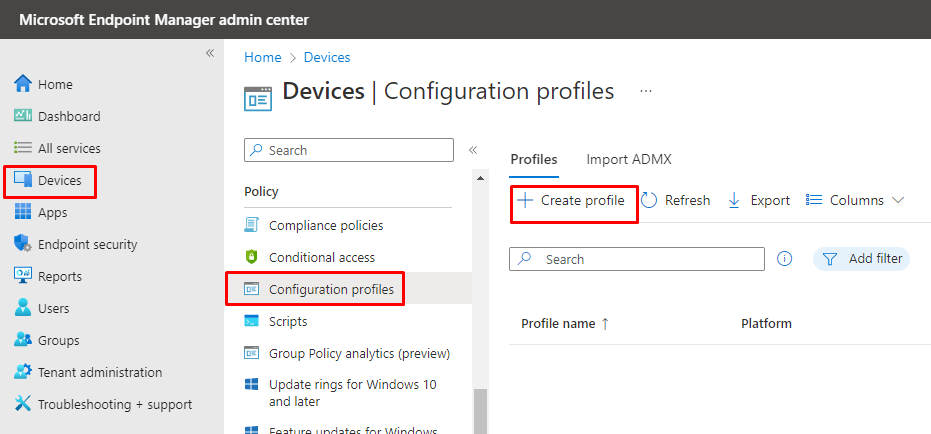
Task: Open Group Policy analytics (preview)
Action: tap(359, 354)
